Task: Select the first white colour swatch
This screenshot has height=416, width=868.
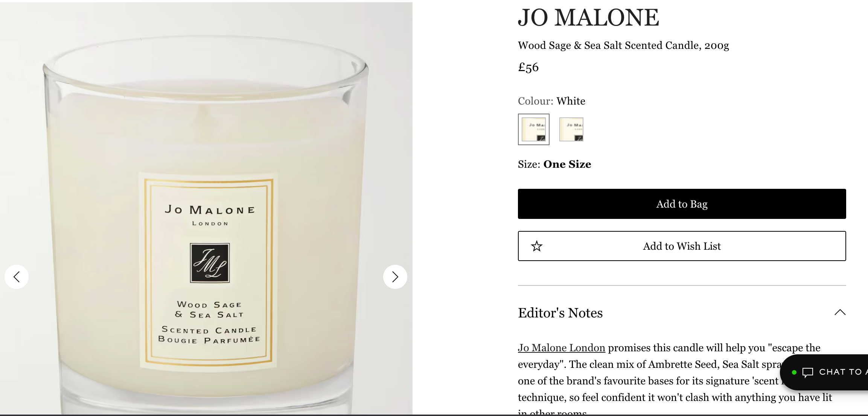Action: click(x=534, y=129)
